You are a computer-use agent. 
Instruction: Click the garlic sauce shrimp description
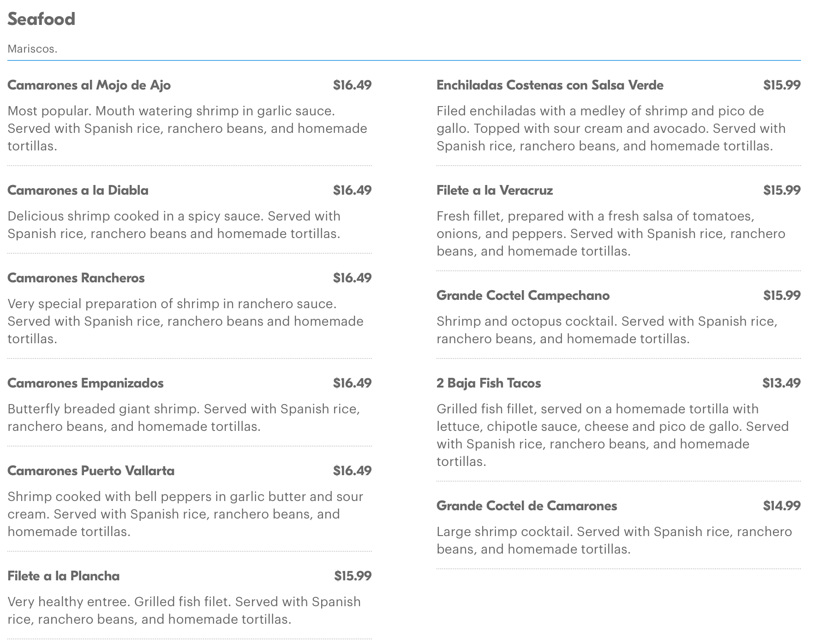coord(187,128)
